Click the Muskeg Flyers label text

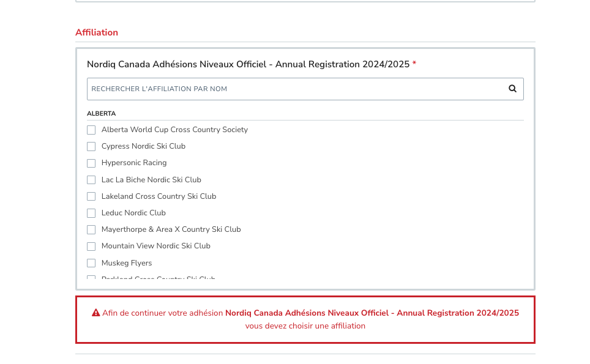coord(127,263)
